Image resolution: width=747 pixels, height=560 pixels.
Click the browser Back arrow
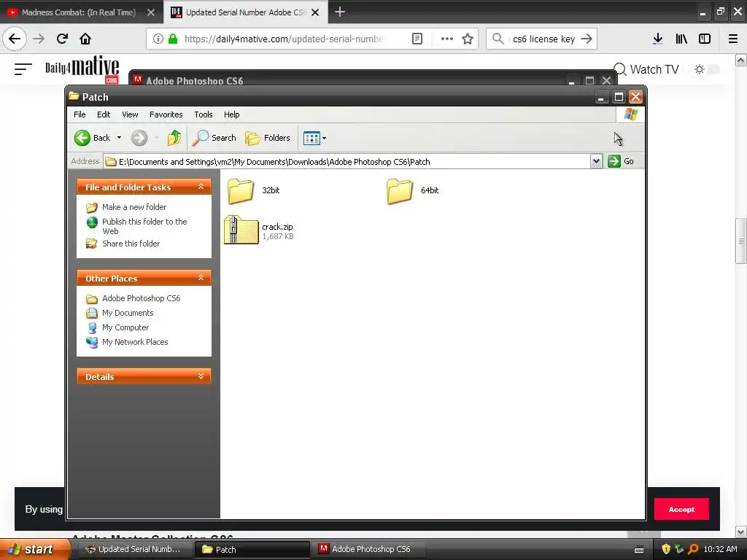(15, 39)
